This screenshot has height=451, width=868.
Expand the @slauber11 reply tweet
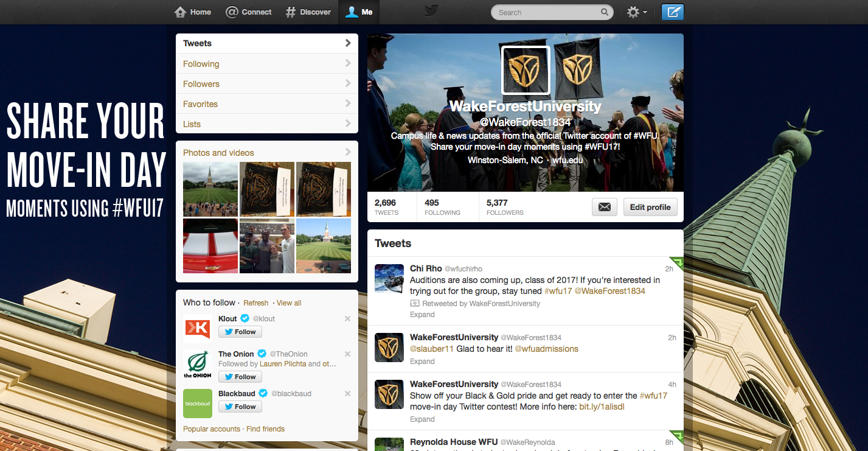coord(422,362)
